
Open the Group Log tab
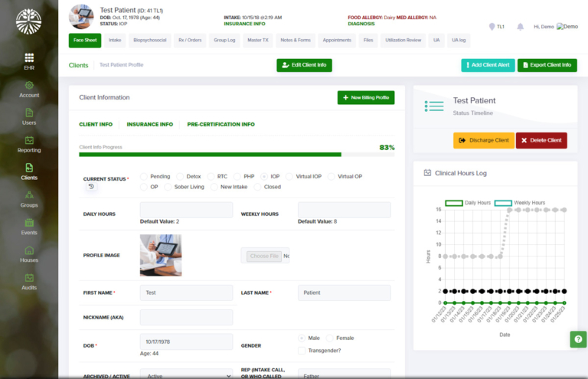coord(224,40)
